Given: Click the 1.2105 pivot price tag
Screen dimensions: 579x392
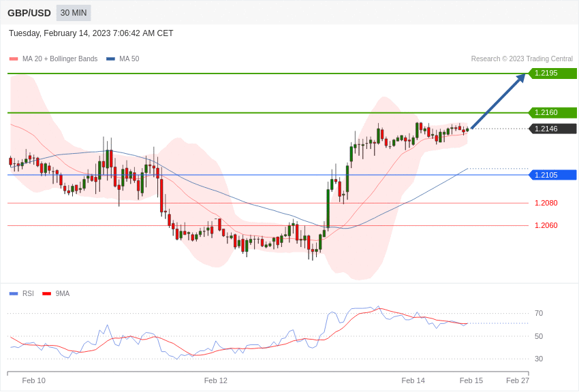Looking at the screenshot, I should pos(553,175).
